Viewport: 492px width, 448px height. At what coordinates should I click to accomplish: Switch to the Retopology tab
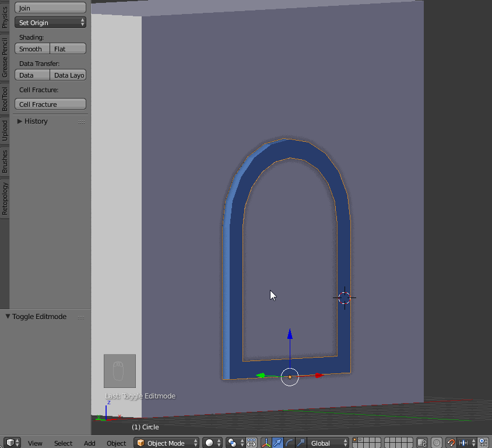point(5,199)
